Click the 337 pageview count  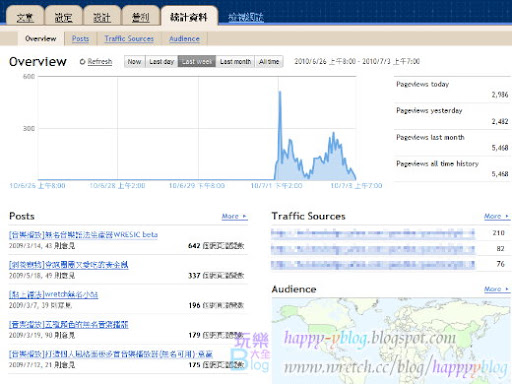(x=194, y=276)
